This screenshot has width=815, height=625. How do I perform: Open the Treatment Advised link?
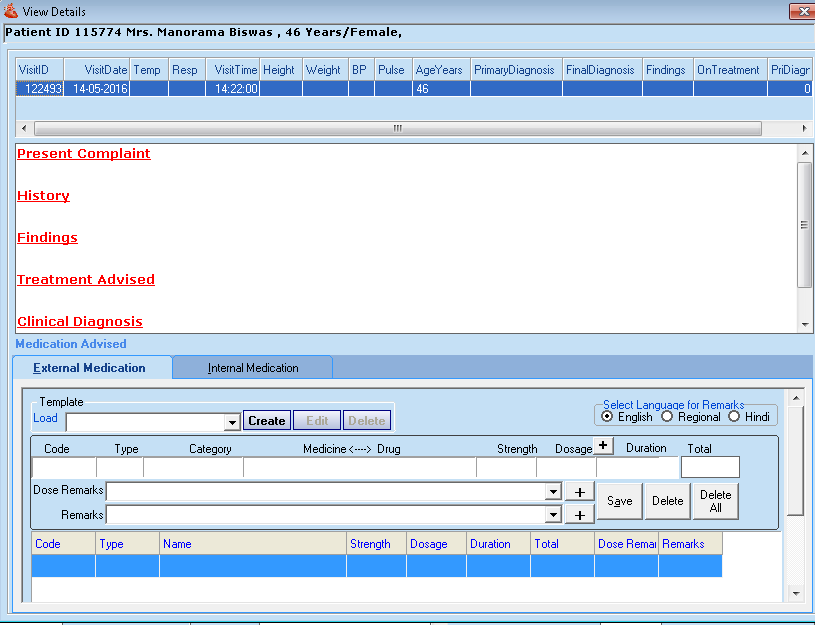coord(85,279)
